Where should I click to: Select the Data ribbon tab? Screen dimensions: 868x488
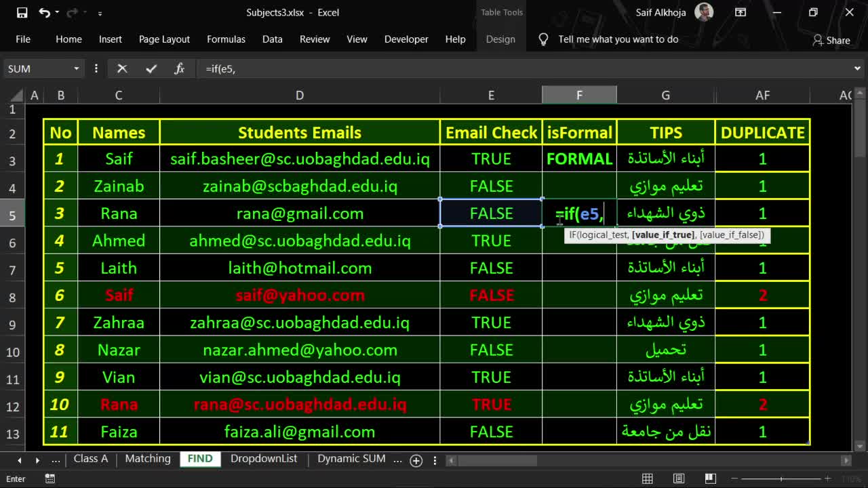tap(273, 39)
